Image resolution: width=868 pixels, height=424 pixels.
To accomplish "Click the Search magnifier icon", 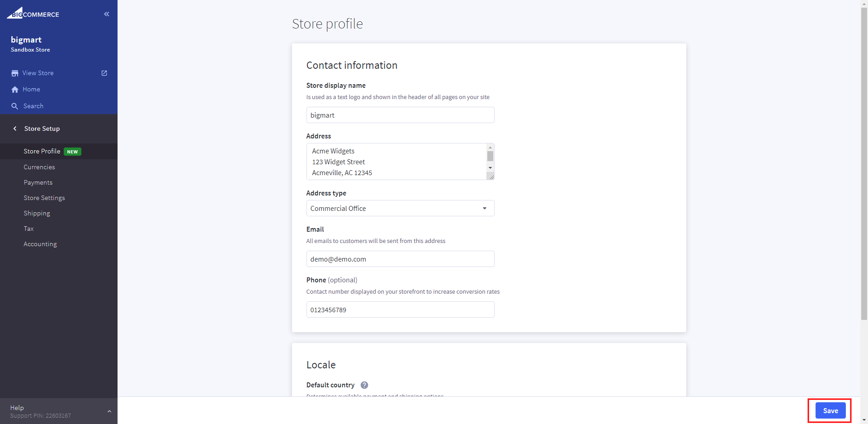I will point(15,106).
